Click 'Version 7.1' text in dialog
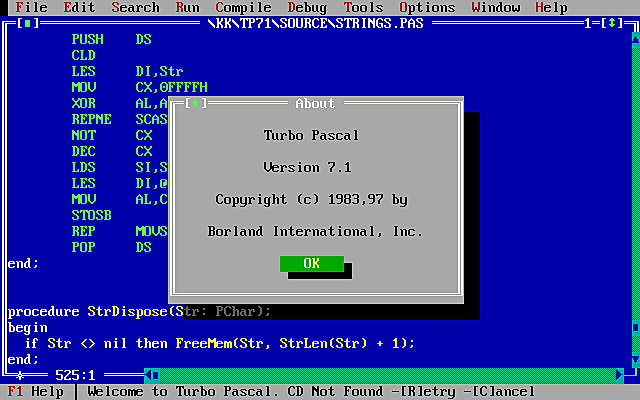The width and height of the screenshot is (640, 400). coord(307,167)
